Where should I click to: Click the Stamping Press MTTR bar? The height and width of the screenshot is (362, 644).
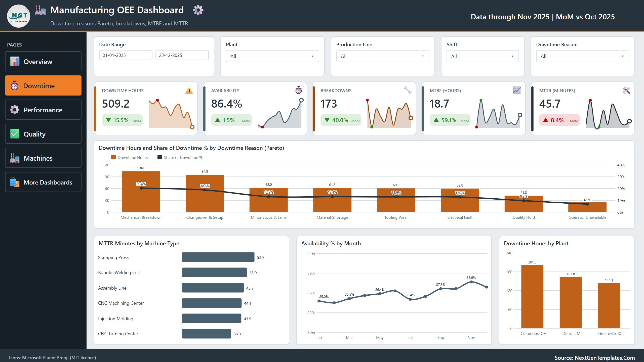coord(218,257)
